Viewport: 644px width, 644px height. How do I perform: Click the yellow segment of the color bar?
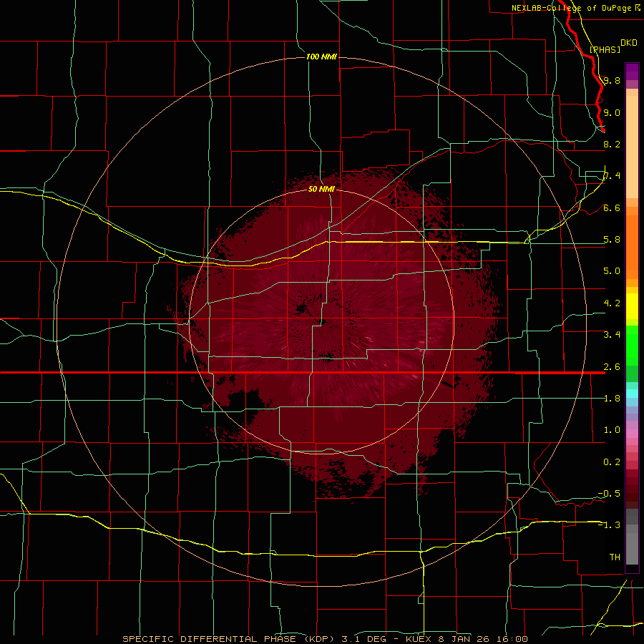point(632,306)
